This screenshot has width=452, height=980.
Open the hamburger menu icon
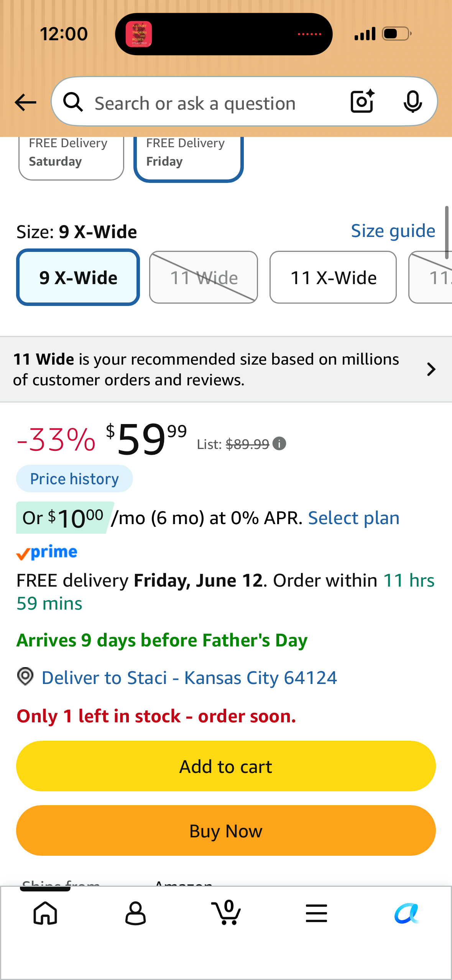click(316, 913)
